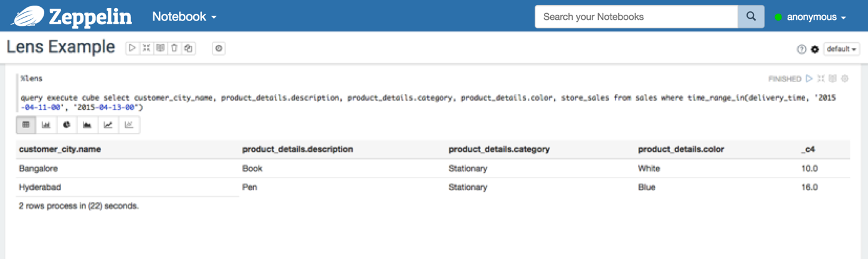Open the notebook cron scheduler icon
This screenshot has height=259, width=868.
(218, 48)
